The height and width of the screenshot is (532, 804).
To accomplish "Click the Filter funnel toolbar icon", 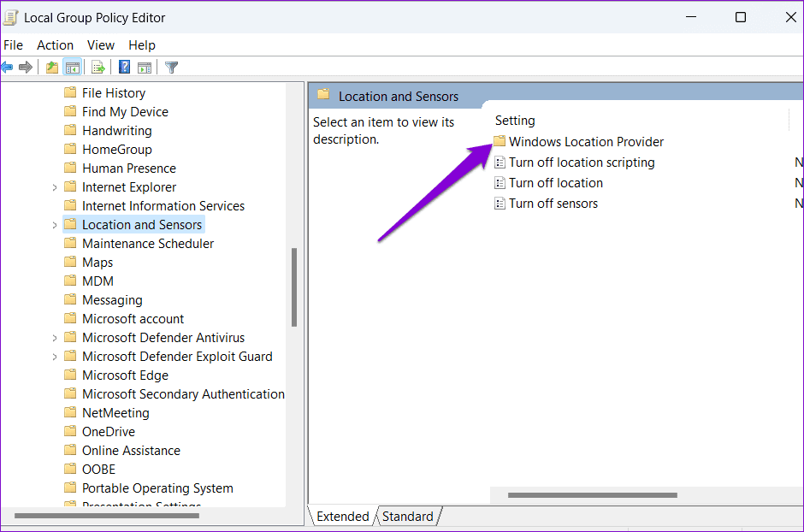I will pyautogui.click(x=172, y=67).
